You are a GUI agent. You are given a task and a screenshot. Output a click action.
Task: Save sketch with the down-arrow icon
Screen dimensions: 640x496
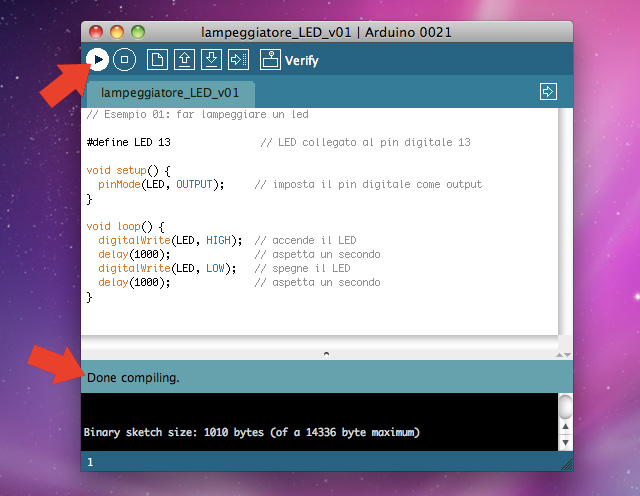[x=211, y=60]
